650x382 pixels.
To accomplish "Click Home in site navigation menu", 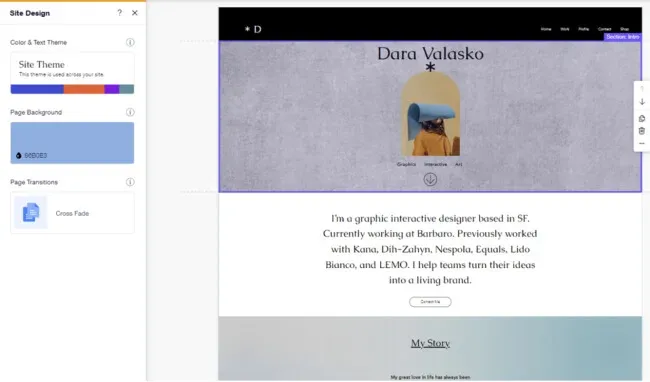I will pyautogui.click(x=546, y=29).
